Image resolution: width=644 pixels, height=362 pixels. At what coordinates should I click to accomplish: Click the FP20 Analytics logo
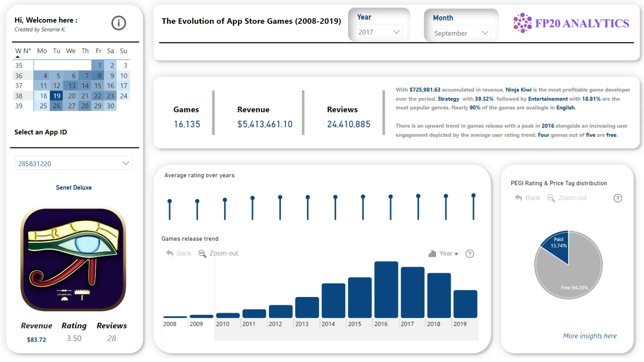point(571,23)
